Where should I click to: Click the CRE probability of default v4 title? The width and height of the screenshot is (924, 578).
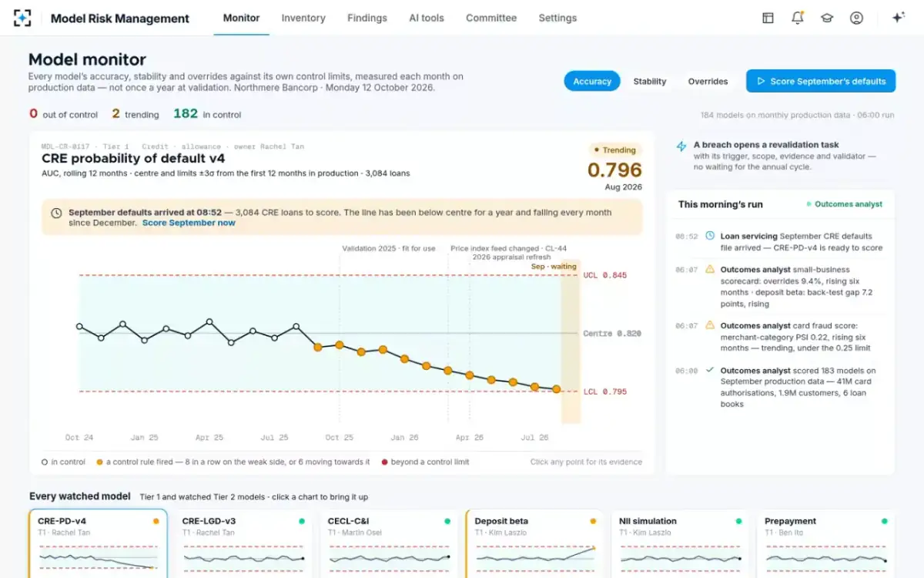click(x=133, y=158)
